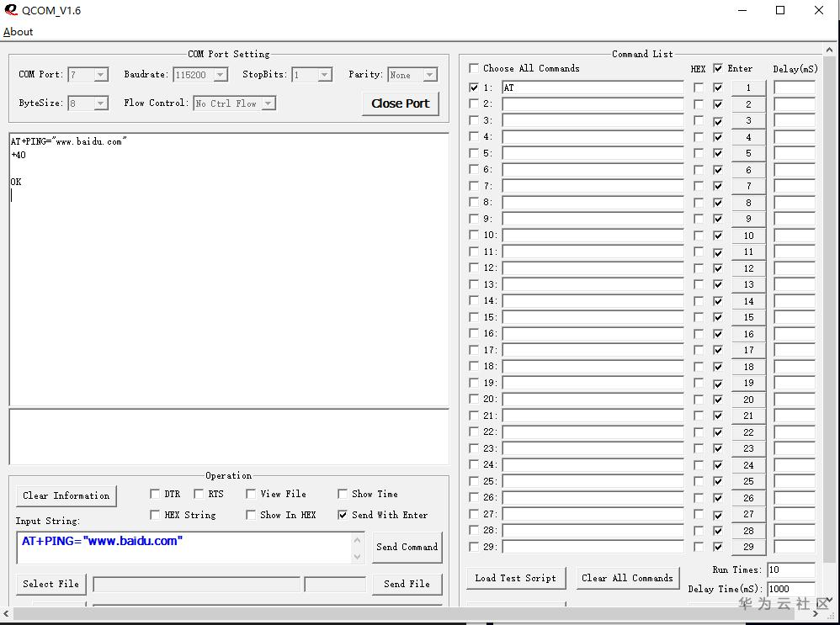
Task: Click delay field for command 1
Action: coord(795,87)
